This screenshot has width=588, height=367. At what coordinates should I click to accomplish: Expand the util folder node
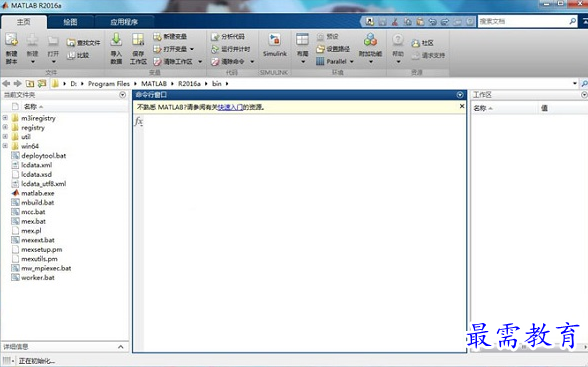coord(5,136)
